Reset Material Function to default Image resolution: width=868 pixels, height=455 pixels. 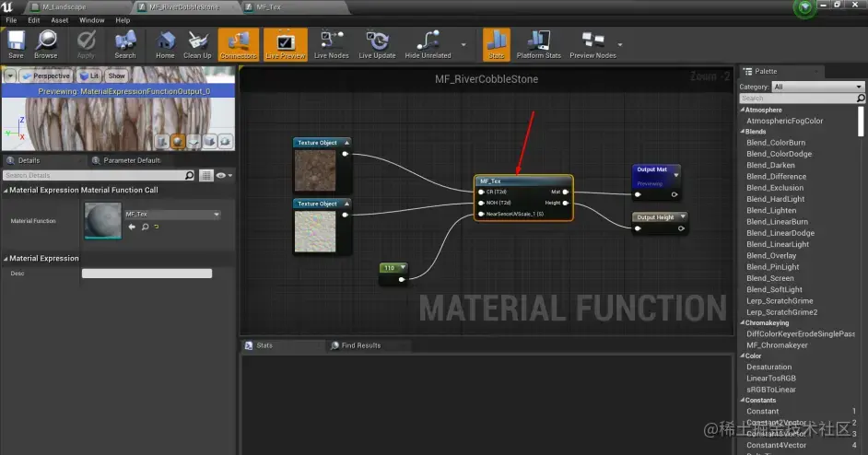tap(156, 227)
